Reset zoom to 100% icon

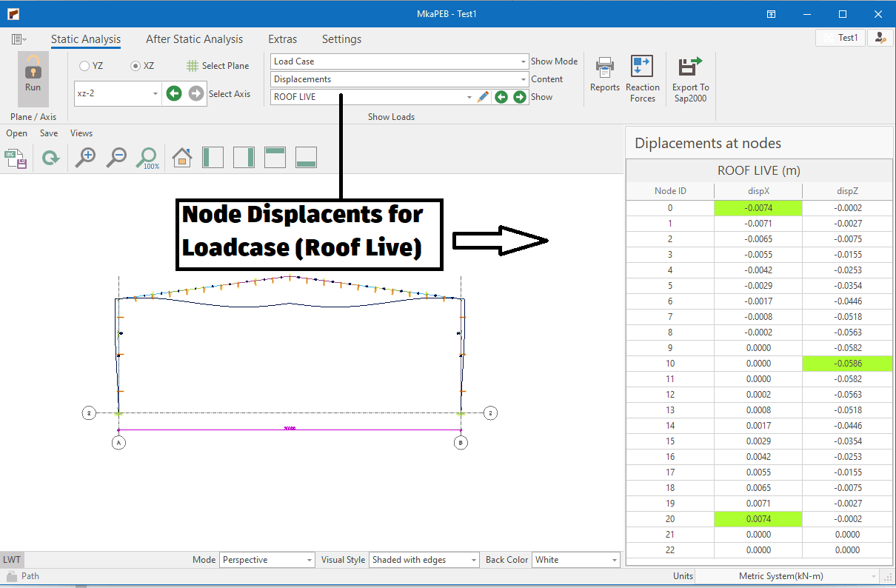pyautogui.click(x=148, y=158)
